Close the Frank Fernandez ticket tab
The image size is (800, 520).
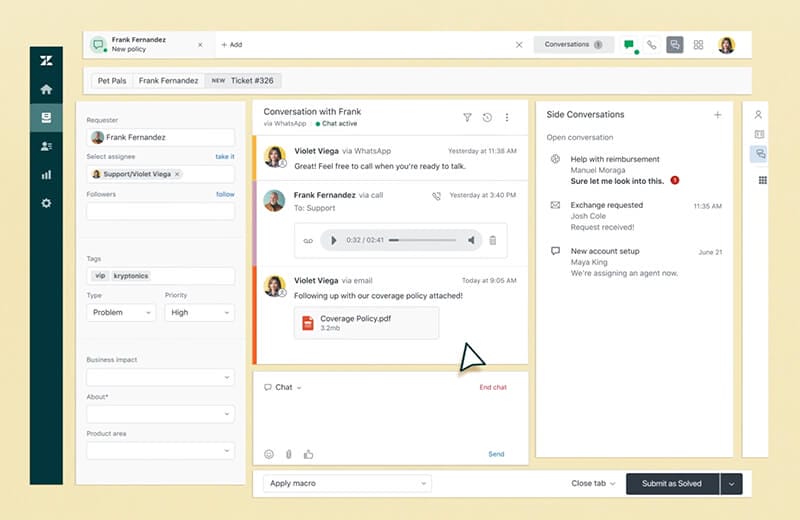pyautogui.click(x=200, y=45)
